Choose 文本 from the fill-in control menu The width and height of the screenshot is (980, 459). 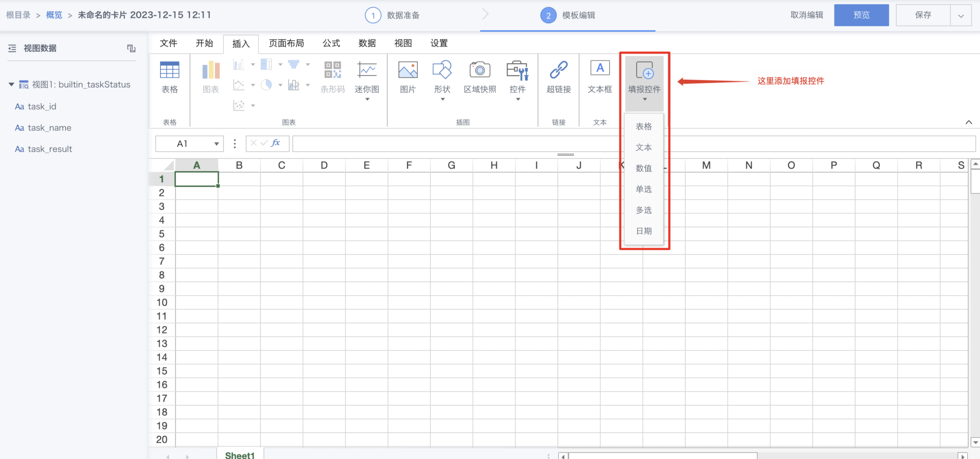coord(644,147)
